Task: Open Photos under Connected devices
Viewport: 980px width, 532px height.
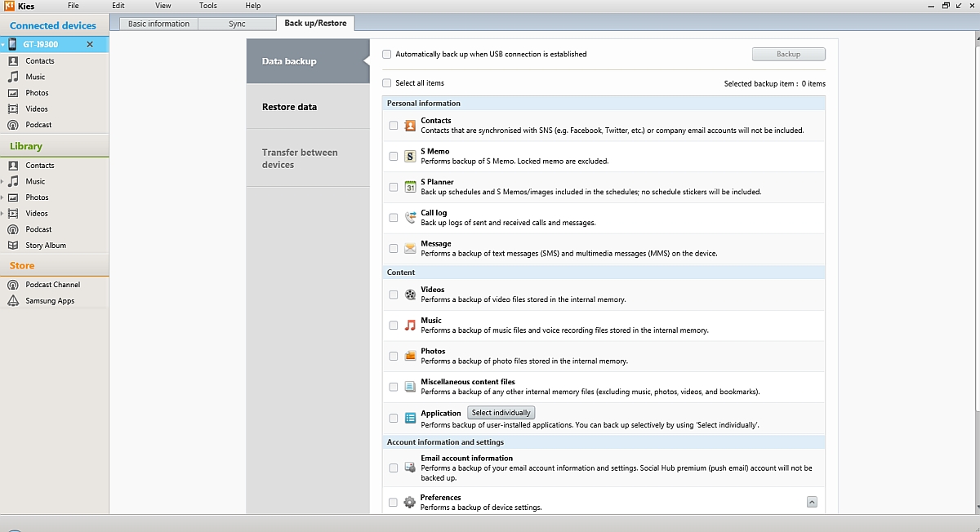Action: point(37,93)
